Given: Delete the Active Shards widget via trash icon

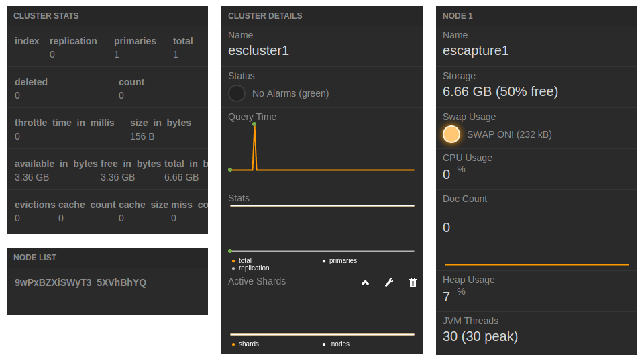Looking at the screenshot, I should 413,282.
